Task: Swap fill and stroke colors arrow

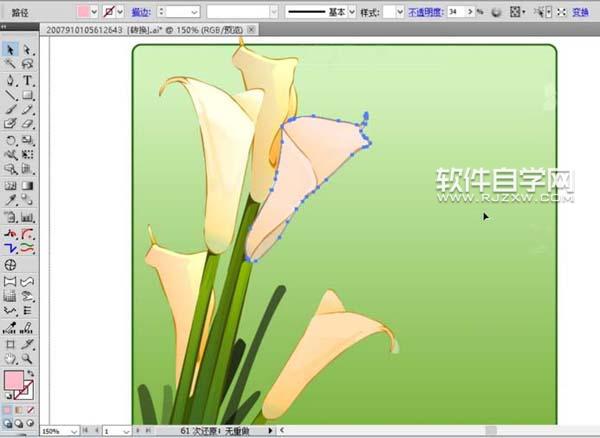Action: point(30,373)
